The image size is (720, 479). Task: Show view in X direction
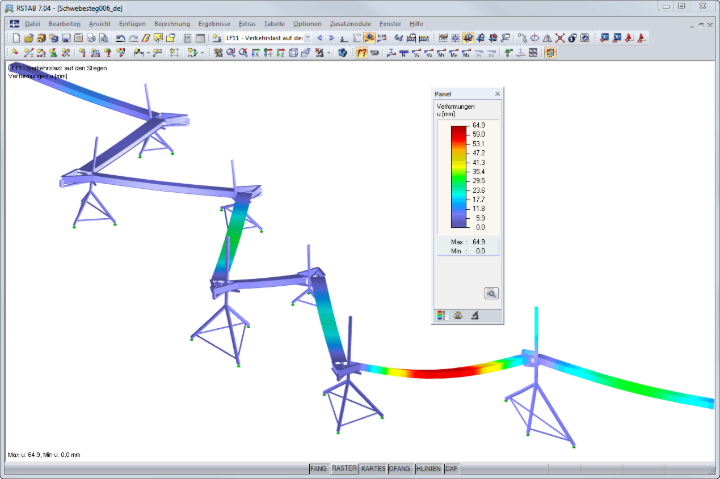coord(256,53)
